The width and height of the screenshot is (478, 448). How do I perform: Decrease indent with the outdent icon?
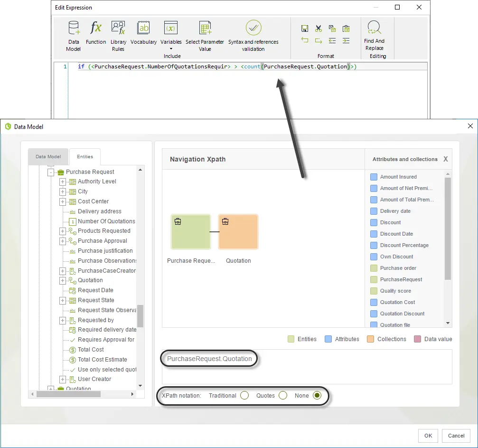coord(332,40)
